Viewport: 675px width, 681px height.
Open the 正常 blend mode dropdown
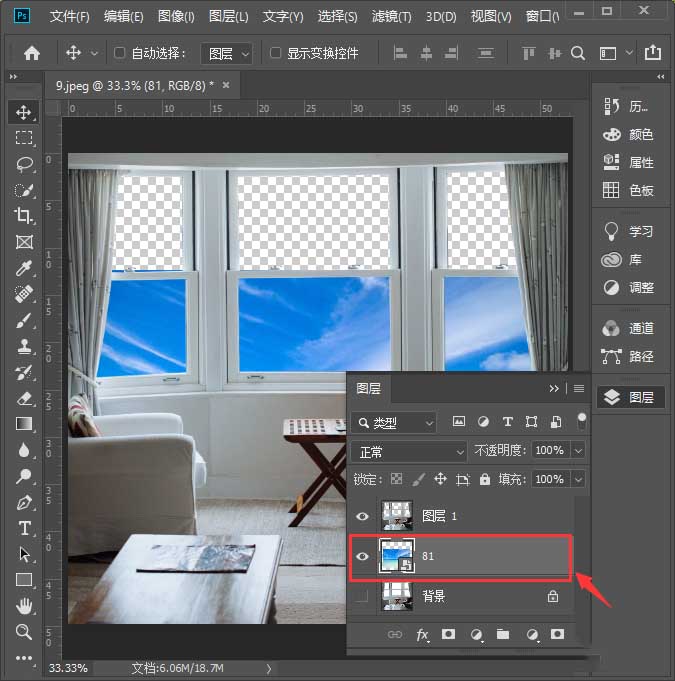pyautogui.click(x=409, y=452)
